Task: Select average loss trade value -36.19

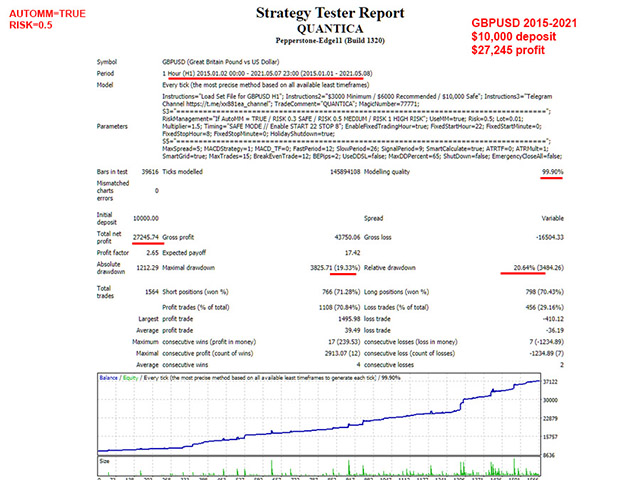Action: pyautogui.click(x=554, y=330)
